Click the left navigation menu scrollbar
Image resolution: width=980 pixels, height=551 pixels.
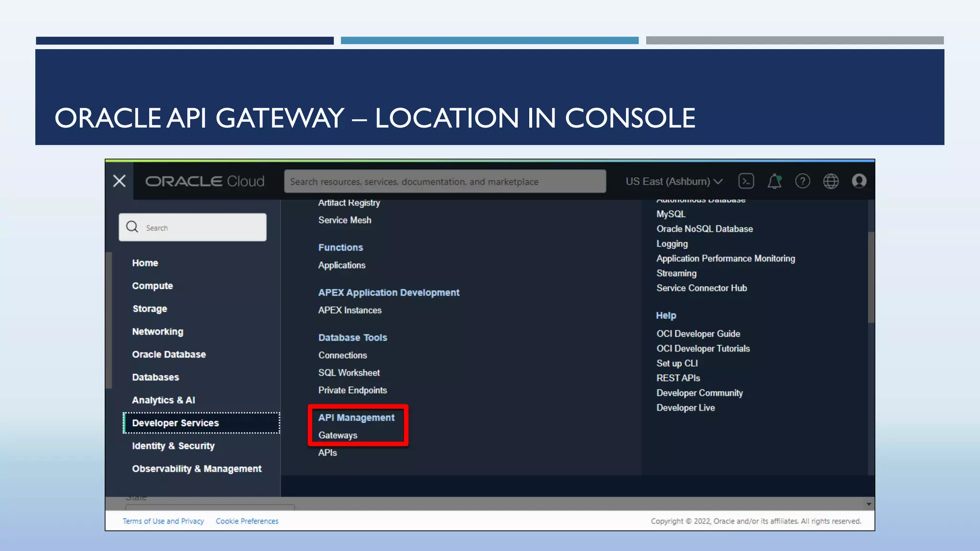point(109,320)
